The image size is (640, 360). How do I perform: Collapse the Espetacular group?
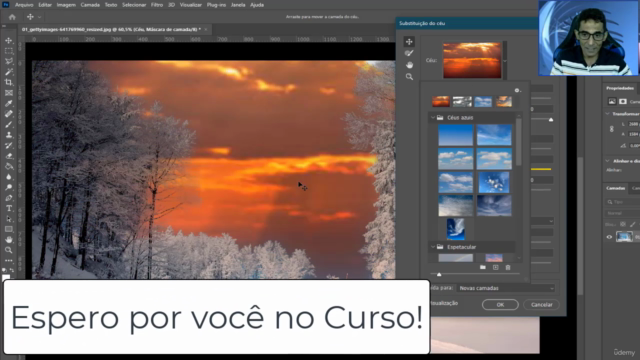pos(433,247)
